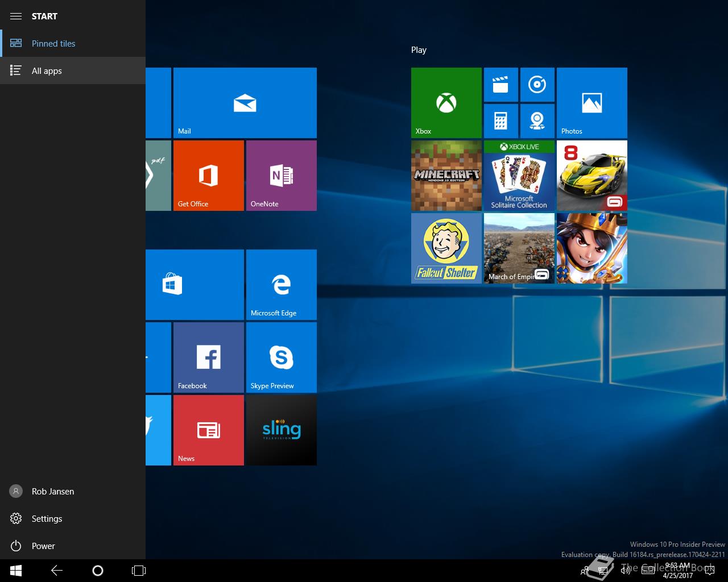
Task: Open Cortana via the taskbar circle
Action: pos(98,571)
